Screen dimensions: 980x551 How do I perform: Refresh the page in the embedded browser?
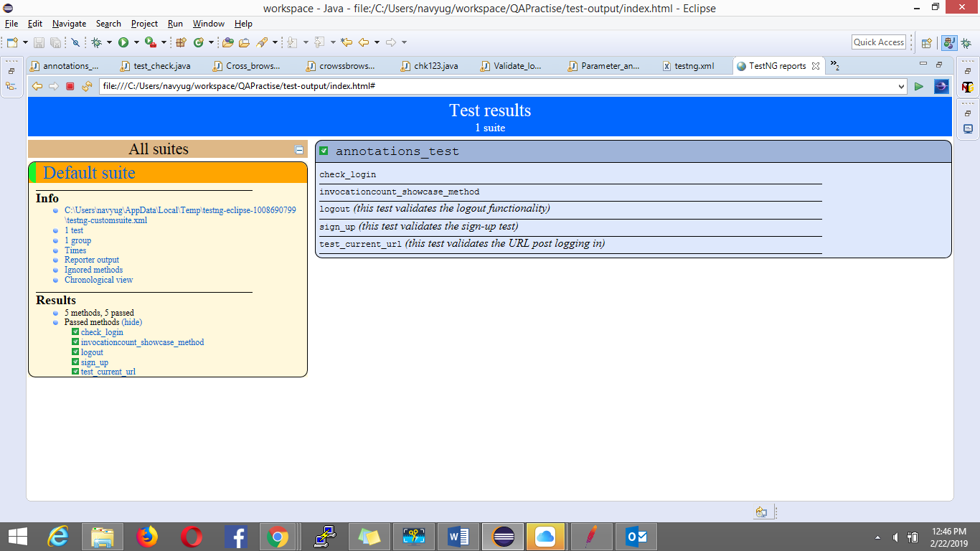[85, 86]
